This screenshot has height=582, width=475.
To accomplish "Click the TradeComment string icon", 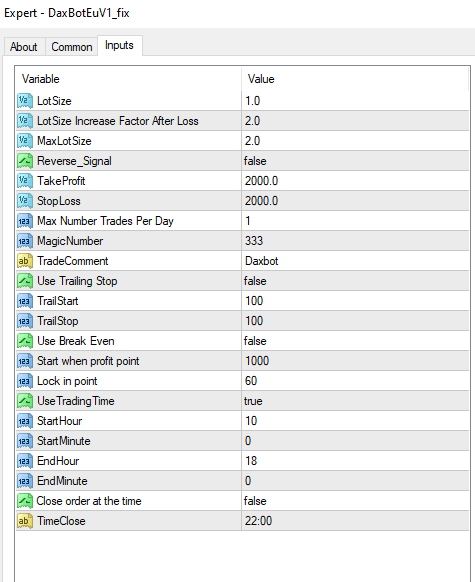I will coord(24,261).
